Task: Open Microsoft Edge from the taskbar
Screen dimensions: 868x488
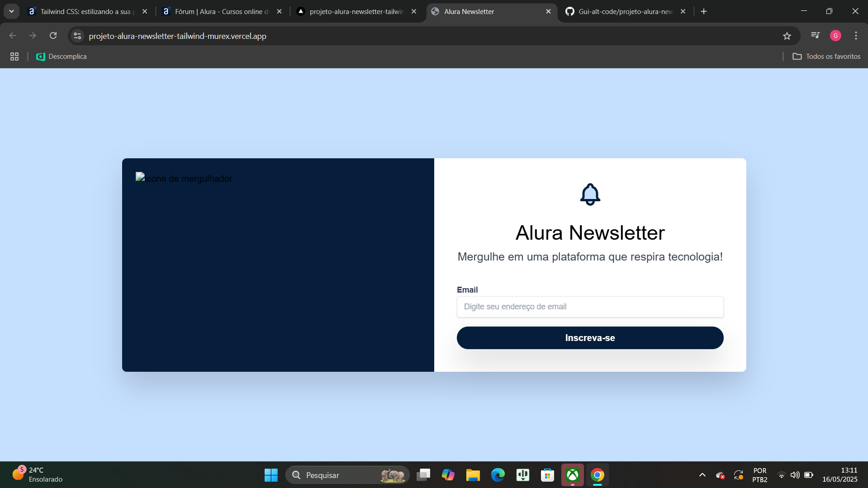Action: click(x=498, y=475)
